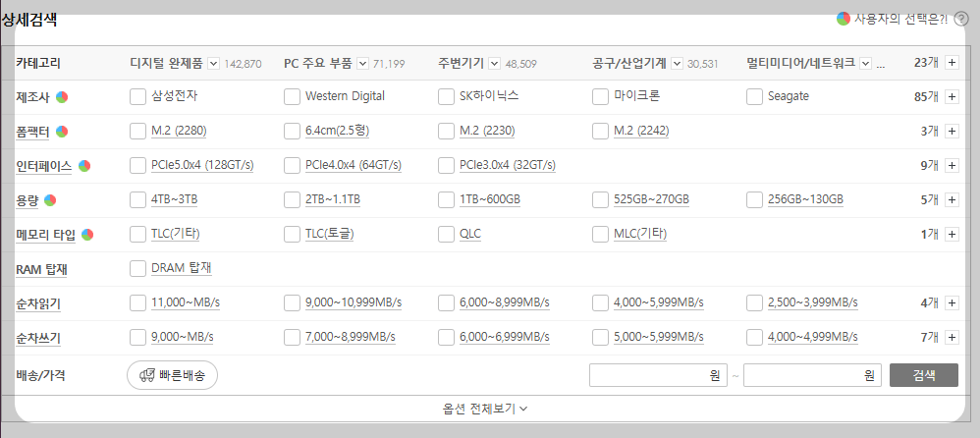Open the 주변기기 category dropdown arrow
Image resolution: width=980 pixels, height=438 pixels.
[494, 63]
